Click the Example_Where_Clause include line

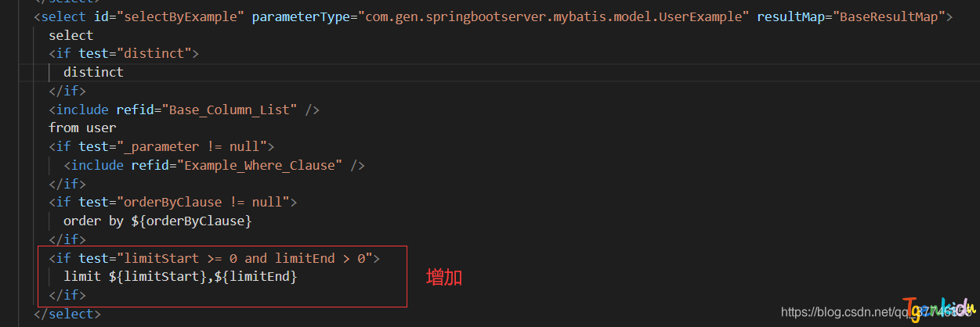coord(214,165)
